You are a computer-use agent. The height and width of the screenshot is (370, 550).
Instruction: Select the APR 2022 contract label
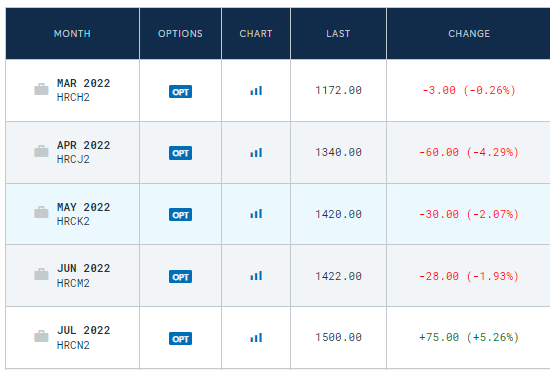[84, 145]
